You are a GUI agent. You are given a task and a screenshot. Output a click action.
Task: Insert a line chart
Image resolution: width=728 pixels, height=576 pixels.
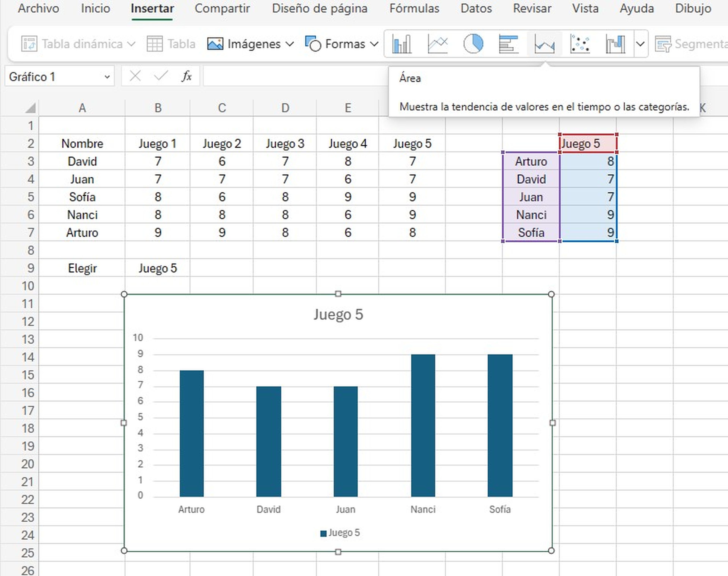click(438, 44)
